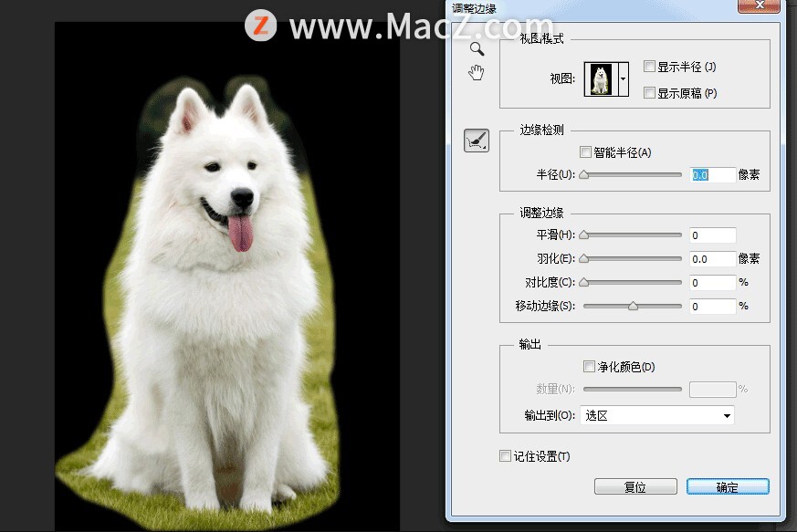Screen dimensions: 797x532
Task: Click the 半径(U) slider handle
Action: [584, 175]
